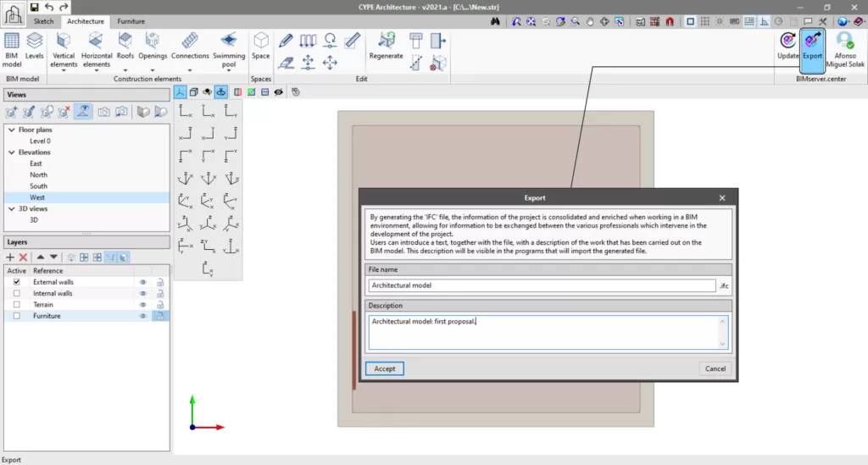This screenshot has width=868, height=465.
Task: Click the binoculars search icon
Action: coord(495,21)
